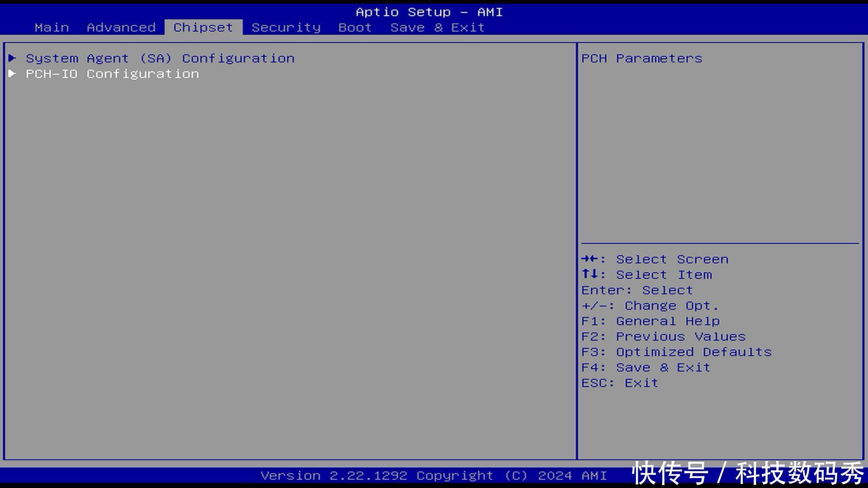Screen dimensions: 868x488
Task: Go to the Security tab
Action: [286, 28]
